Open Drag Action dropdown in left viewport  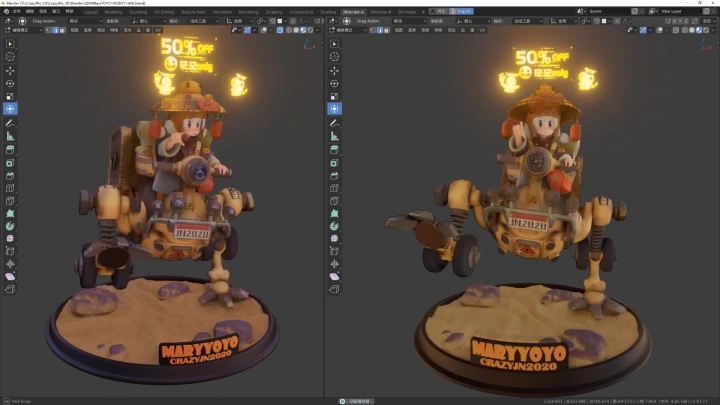pyautogui.click(x=85, y=21)
